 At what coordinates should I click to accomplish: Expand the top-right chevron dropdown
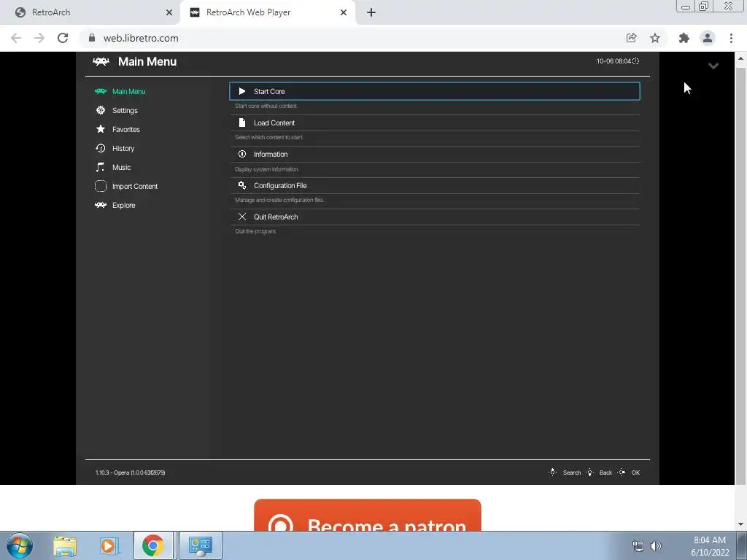pos(713,66)
